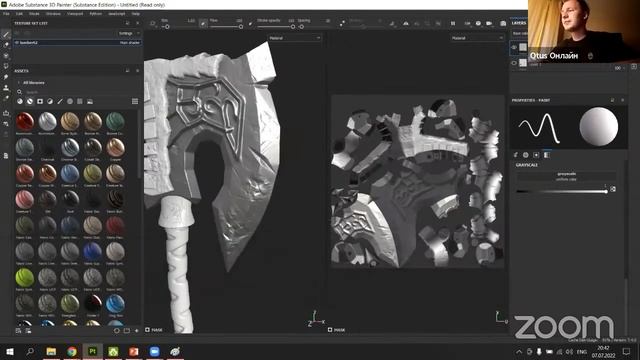Toggle MASK box in the 2D viewport
This screenshot has width=640, height=360.
pyautogui.click(x=330, y=330)
